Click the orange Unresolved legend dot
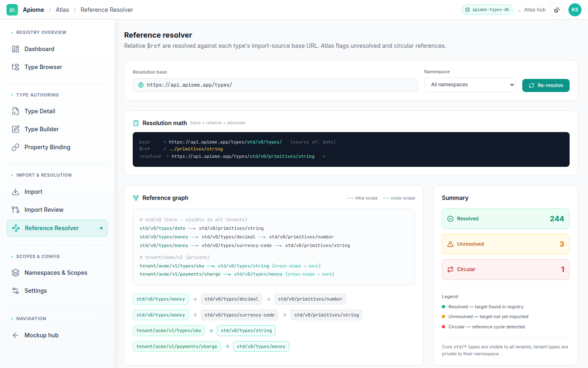 coord(443,316)
